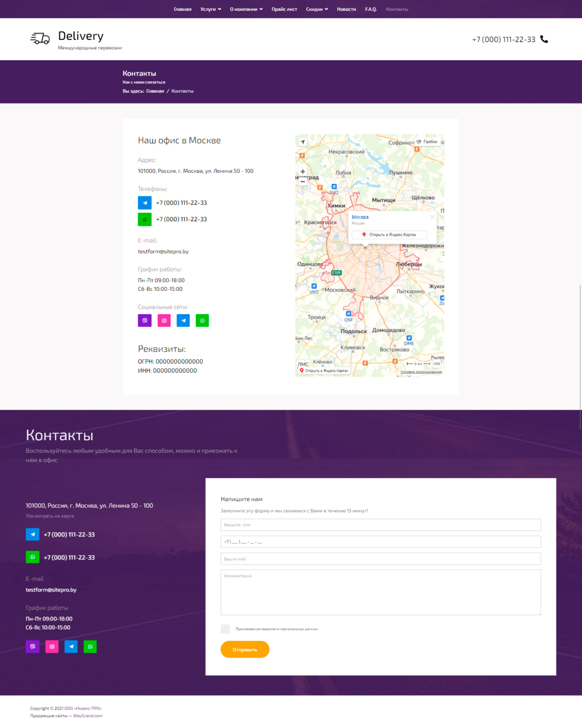
Task: Click the map geolocation arrow icon
Action: click(x=303, y=142)
